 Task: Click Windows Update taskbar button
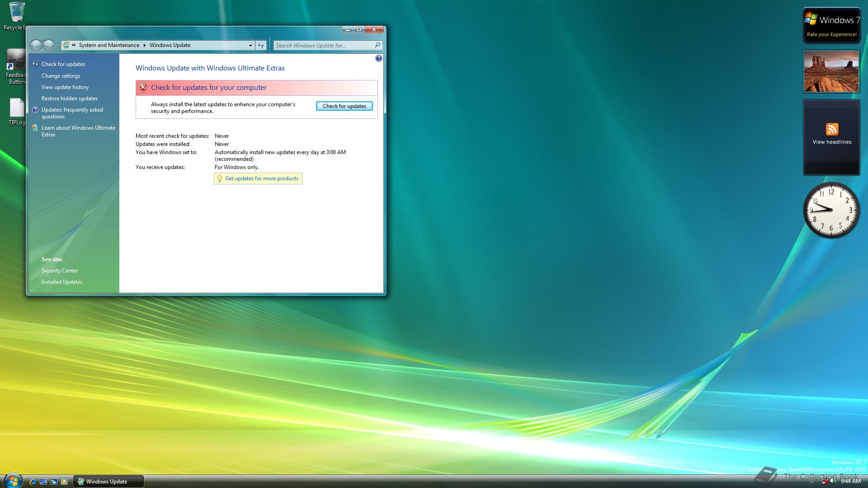pos(108,481)
